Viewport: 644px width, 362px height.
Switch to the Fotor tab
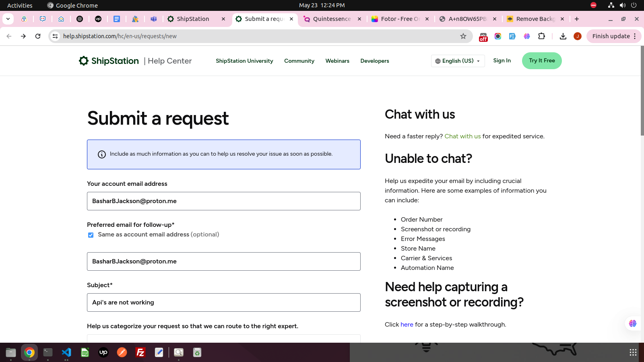(399, 19)
